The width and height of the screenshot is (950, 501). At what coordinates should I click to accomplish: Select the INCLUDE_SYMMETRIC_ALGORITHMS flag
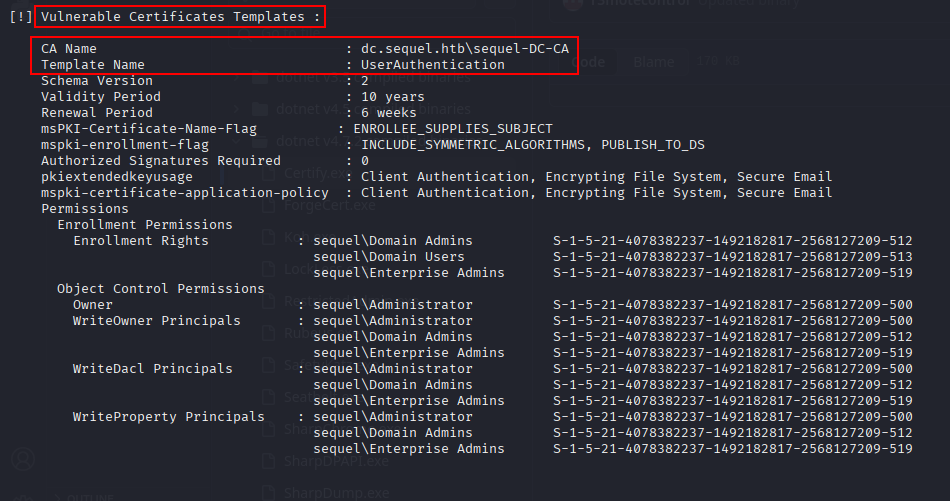coord(473,145)
